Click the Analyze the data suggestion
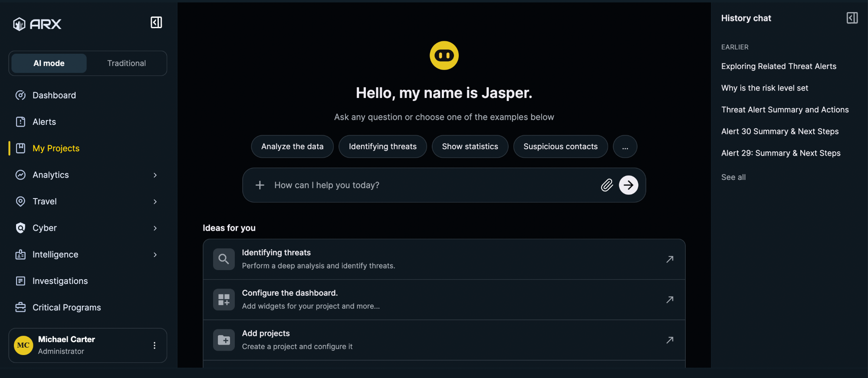 click(293, 147)
